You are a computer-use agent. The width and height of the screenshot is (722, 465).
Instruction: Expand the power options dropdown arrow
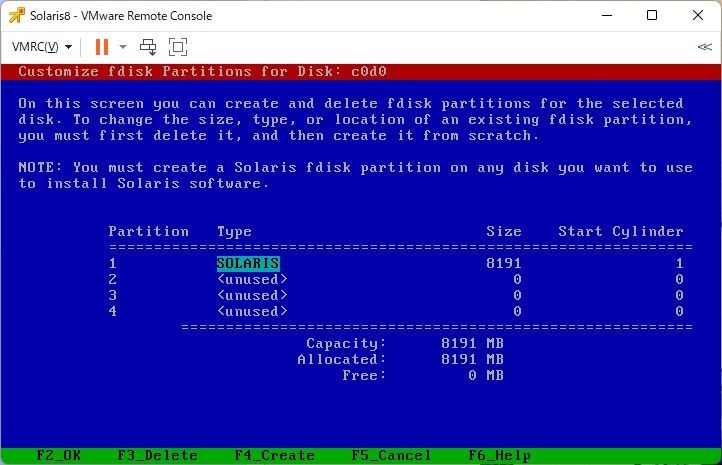click(x=123, y=46)
